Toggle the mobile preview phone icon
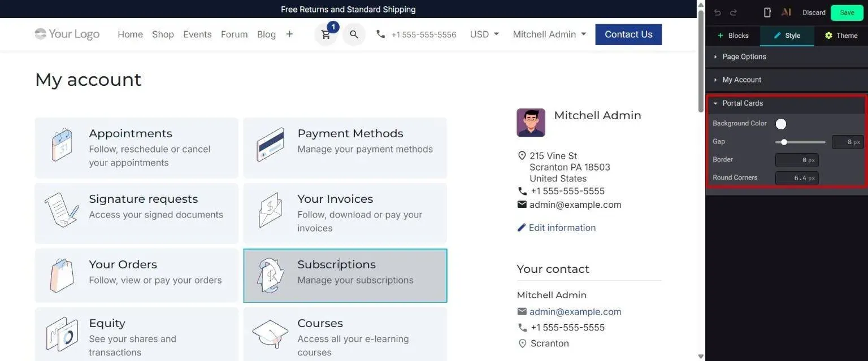Viewport: 868px width, 361px height. pos(767,12)
